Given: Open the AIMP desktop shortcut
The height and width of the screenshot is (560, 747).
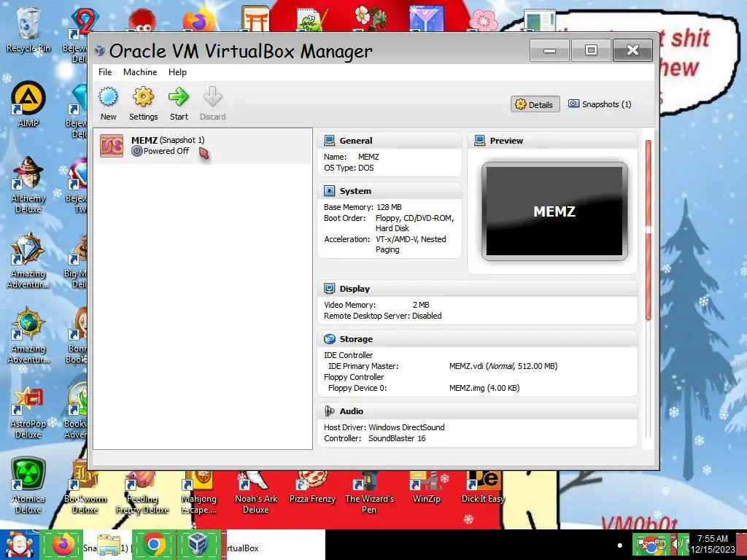Looking at the screenshot, I should (x=28, y=104).
